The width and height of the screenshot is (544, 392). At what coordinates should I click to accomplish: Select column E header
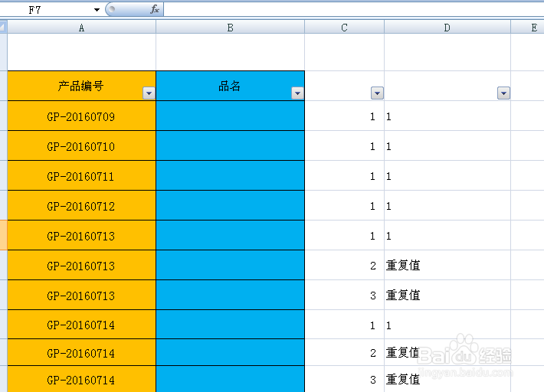click(x=527, y=28)
